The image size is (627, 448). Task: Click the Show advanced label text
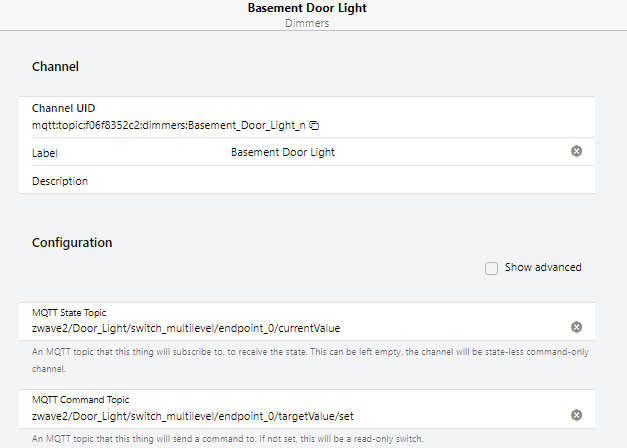pos(542,268)
